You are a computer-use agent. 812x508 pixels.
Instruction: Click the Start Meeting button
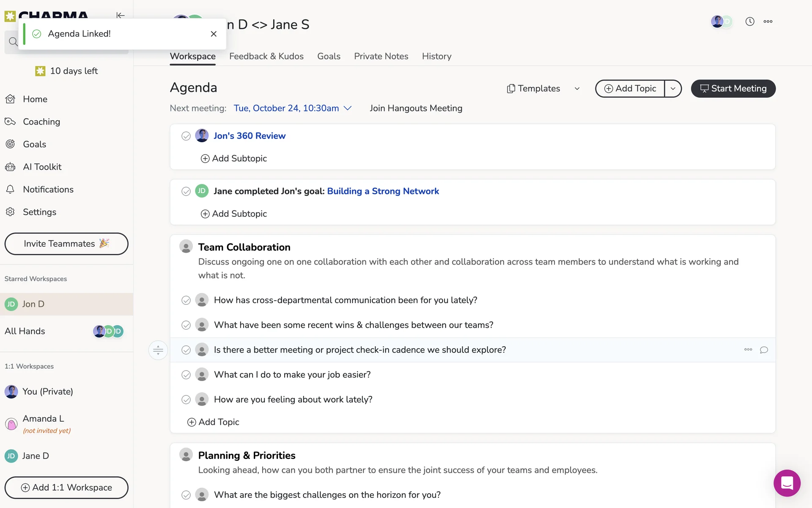pyautogui.click(x=733, y=88)
